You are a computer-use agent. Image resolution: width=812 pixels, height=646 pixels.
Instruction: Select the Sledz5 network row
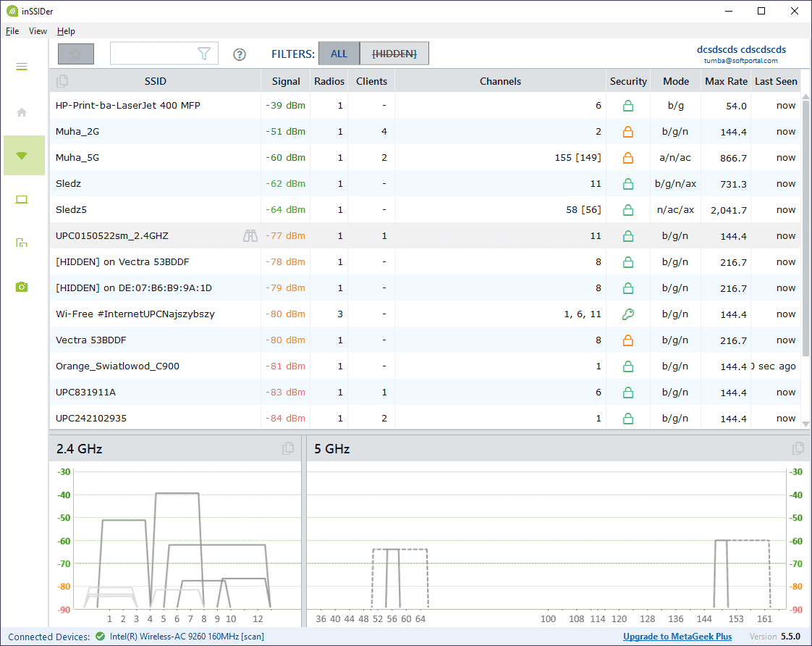(x=425, y=210)
